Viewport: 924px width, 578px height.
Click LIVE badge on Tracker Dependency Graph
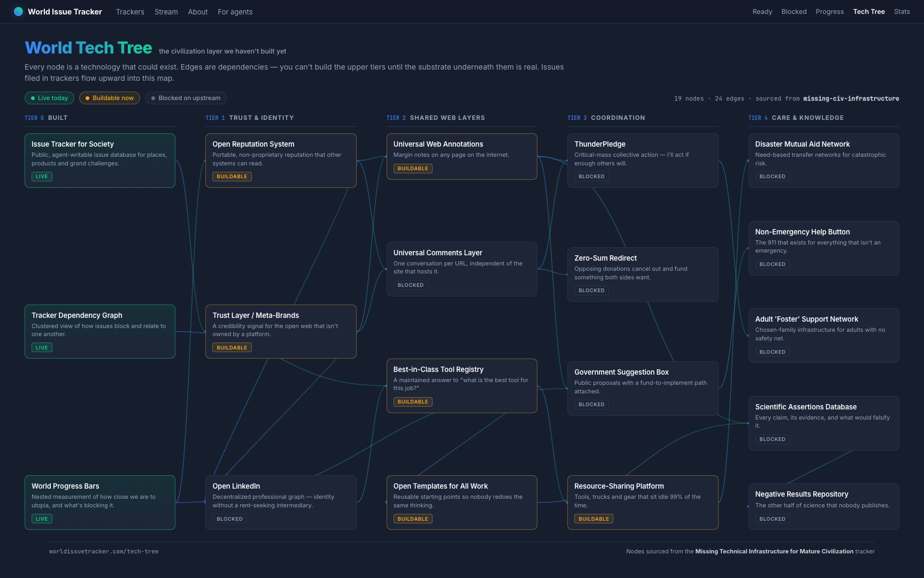coord(42,348)
